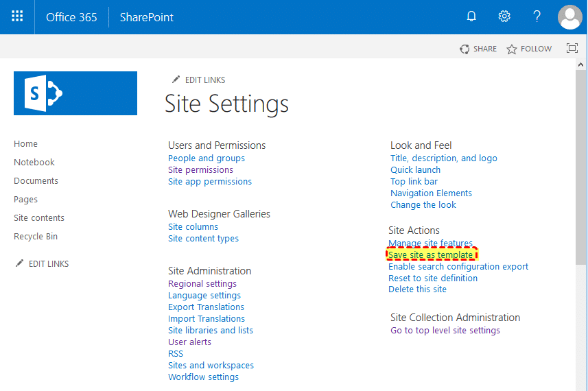This screenshot has height=391, width=588.
Task: Open the user profile avatar
Action: point(570,17)
